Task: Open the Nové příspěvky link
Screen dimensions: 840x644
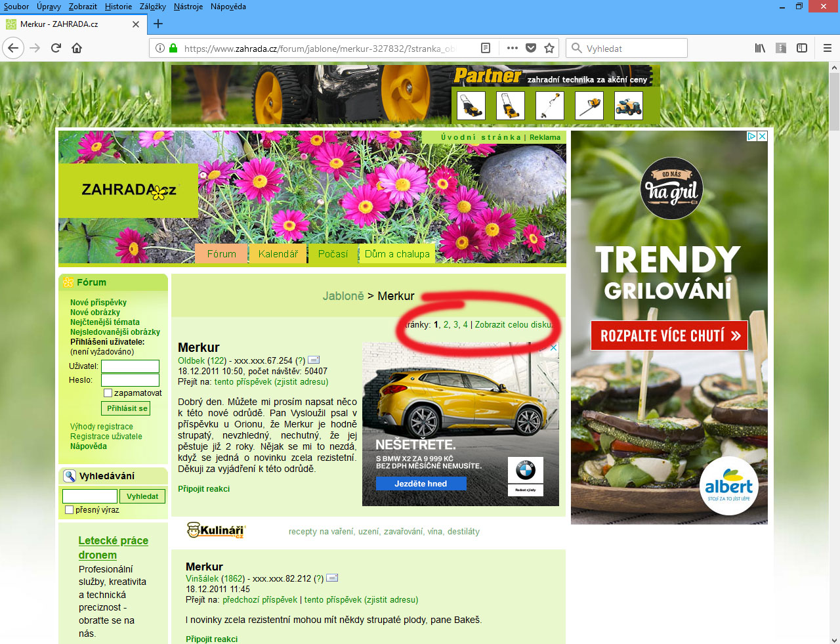Action: 98,303
